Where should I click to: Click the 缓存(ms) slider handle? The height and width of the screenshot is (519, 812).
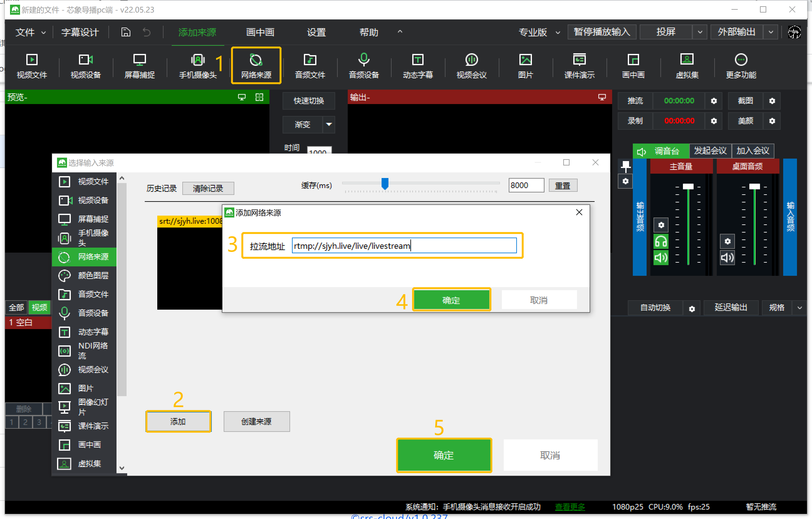click(x=385, y=184)
